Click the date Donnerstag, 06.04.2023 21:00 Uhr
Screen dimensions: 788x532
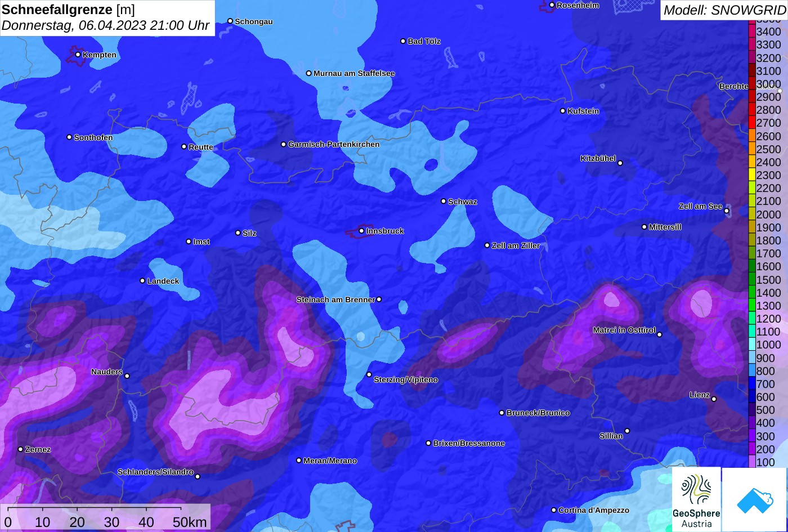106,26
